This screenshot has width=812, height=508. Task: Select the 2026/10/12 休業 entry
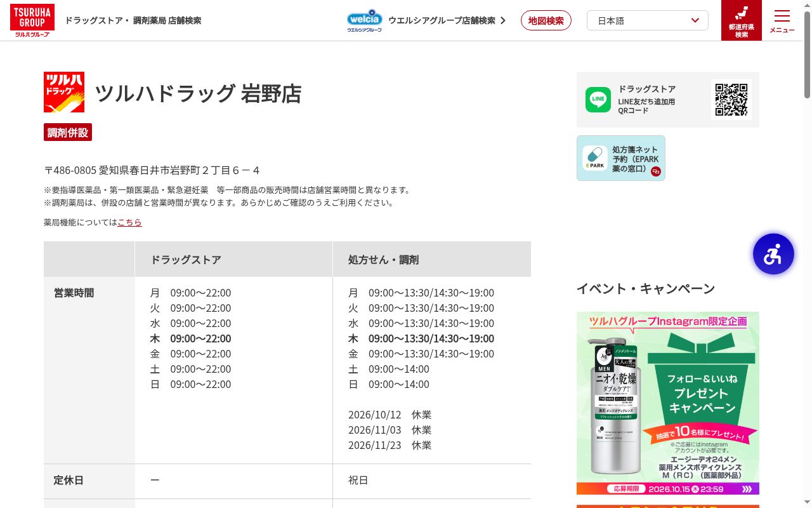click(x=390, y=415)
